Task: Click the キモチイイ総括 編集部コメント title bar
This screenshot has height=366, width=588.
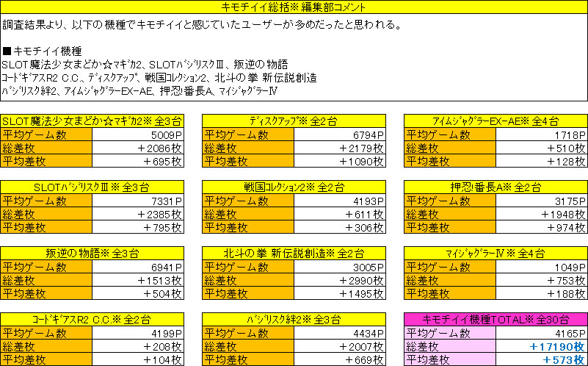Action: 294,7
